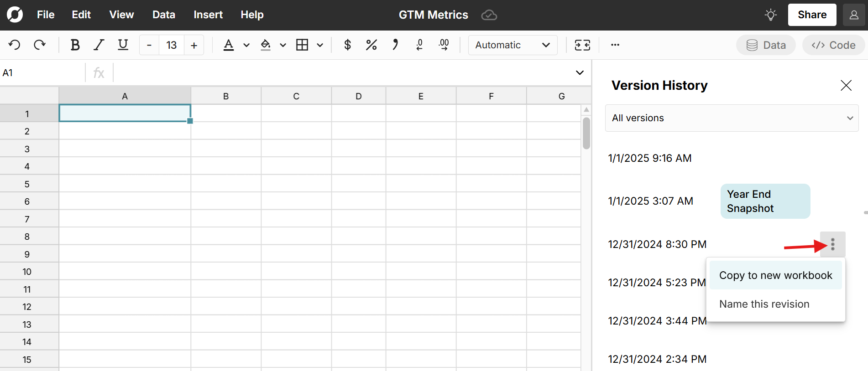
Task: Open the text color swatch
Action: coord(229,45)
